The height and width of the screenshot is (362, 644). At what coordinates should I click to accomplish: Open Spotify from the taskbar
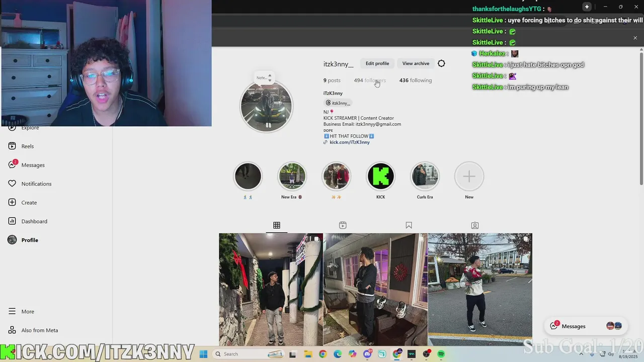(441, 354)
